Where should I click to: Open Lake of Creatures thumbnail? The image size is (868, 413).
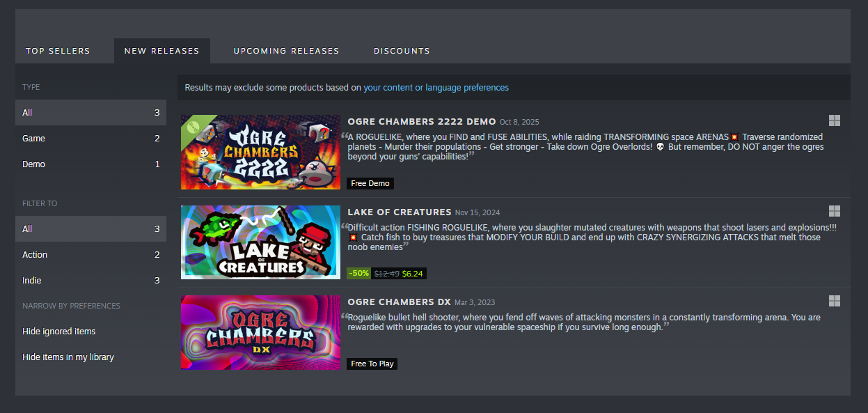coord(261,242)
